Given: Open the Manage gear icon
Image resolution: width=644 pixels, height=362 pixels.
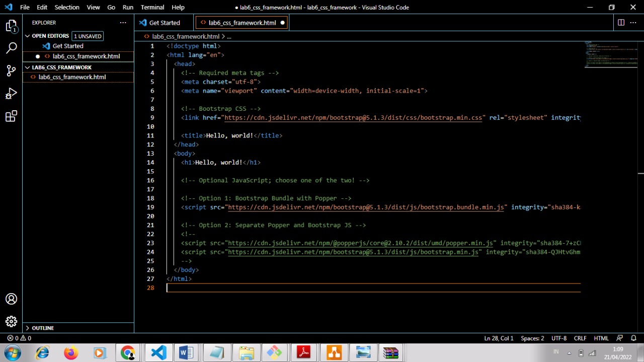Looking at the screenshot, I should click(x=11, y=321).
